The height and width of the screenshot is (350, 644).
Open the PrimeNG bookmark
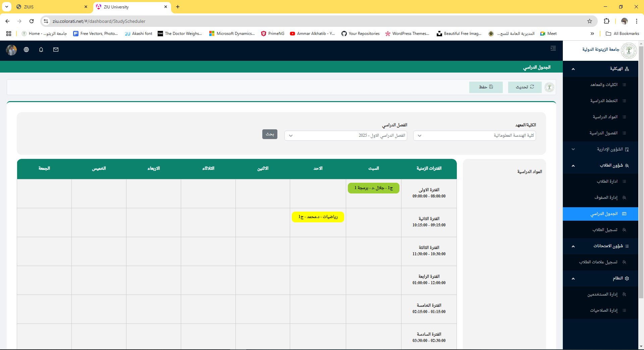pos(273,34)
